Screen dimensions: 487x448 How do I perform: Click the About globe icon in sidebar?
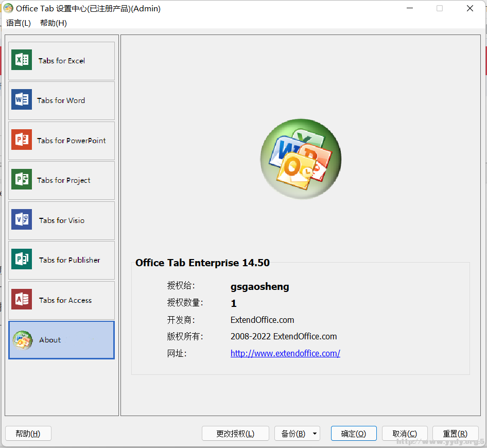pos(22,340)
